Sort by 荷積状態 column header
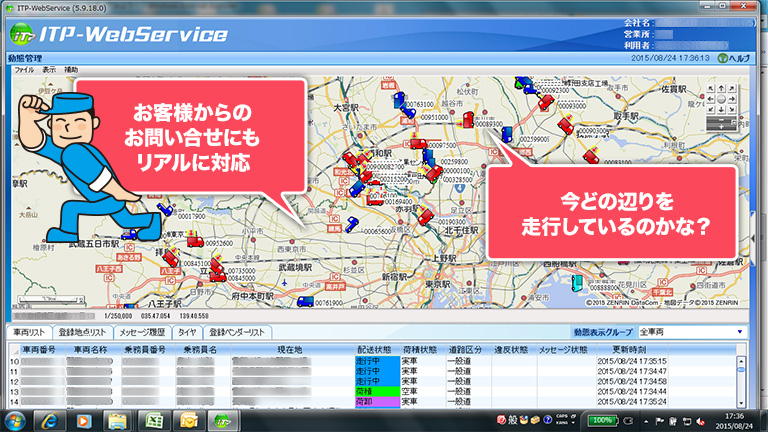Viewport: 768px width, 432px height. (x=420, y=350)
